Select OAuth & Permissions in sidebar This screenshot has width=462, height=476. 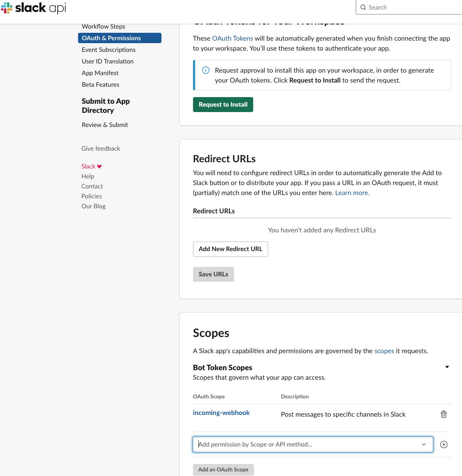pos(111,38)
